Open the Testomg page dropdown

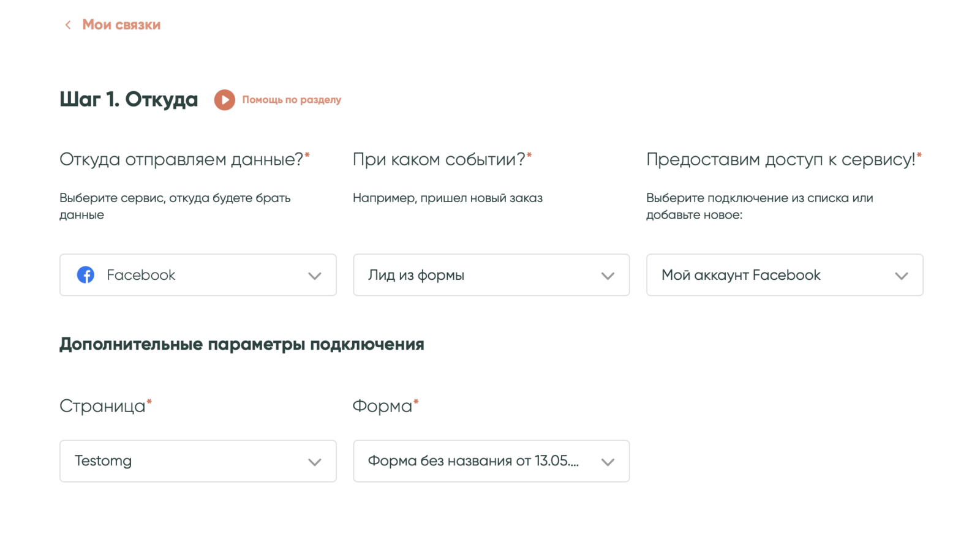(184, 461)
